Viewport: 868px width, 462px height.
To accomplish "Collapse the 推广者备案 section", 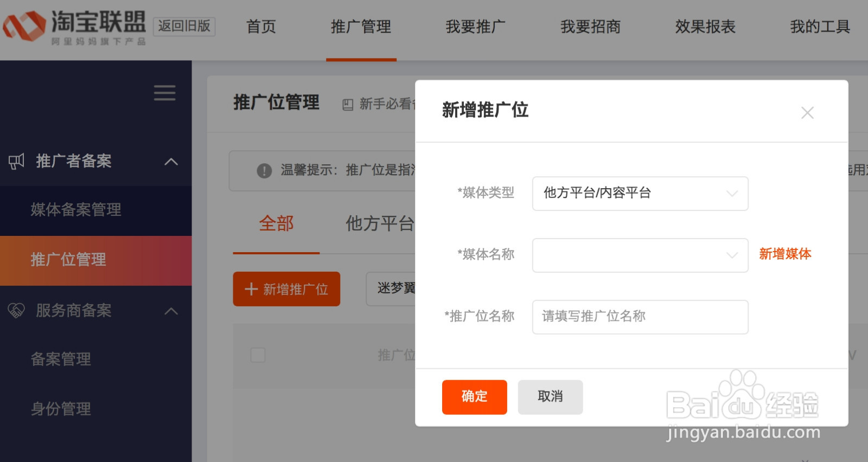I will coord(171,162).
